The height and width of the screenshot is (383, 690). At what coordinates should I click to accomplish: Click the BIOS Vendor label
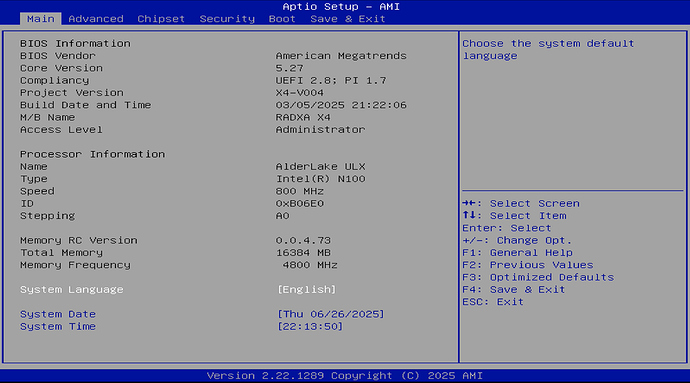point(58,56)
